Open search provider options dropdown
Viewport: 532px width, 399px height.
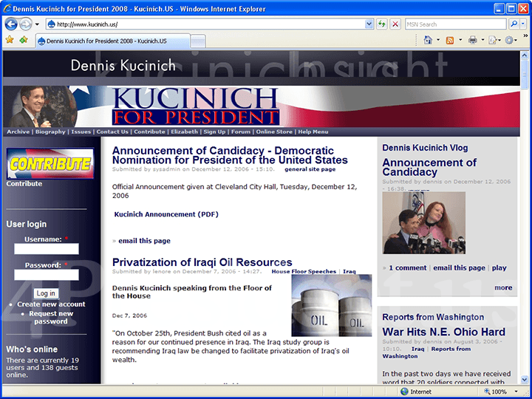(x=523, y=24)
